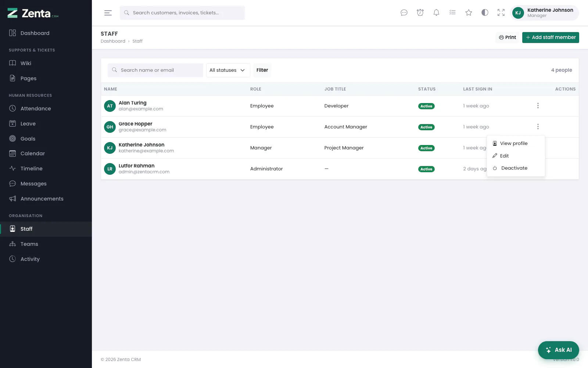This screenshot has height=368, width=588.
Task: Open actions menu for Alan Turing
Action: click(538, 106)
